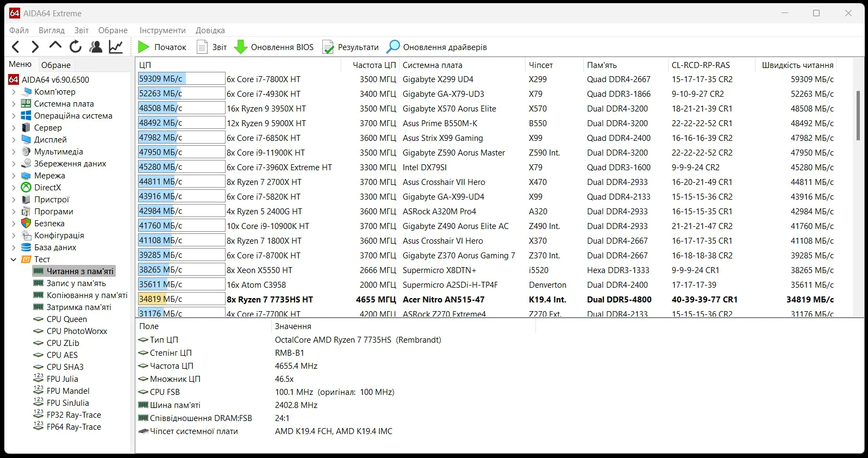Sort by the Швидкість читання column header
The height and width of the screenshot is (458, 868).
796,65
